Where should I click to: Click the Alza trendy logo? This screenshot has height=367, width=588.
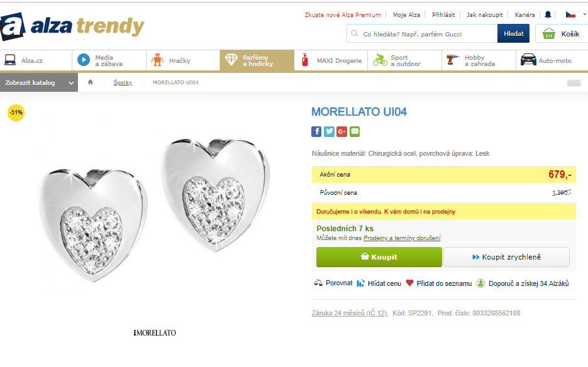pos(72,26)
